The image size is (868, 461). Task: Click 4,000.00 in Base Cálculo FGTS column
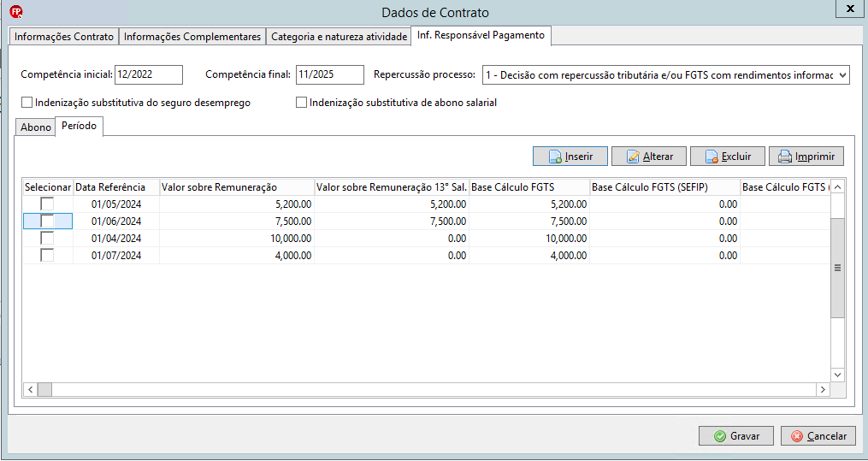[529, 256]
